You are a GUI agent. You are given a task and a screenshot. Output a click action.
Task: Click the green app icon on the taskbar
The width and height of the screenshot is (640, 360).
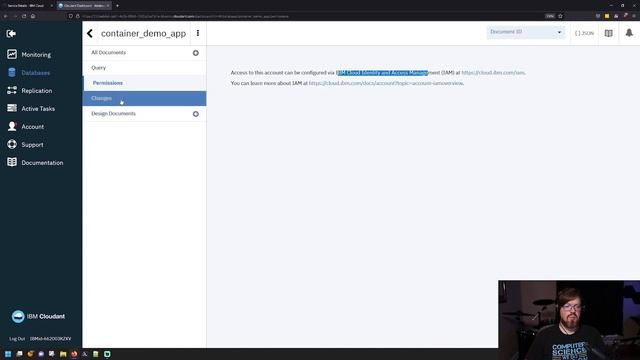pyautogui.click(x=107, y=354)
